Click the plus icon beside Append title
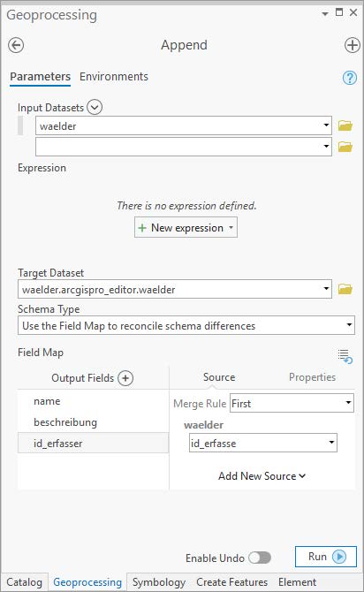This screenshot has width=364, height=592. tap(352, 45)
